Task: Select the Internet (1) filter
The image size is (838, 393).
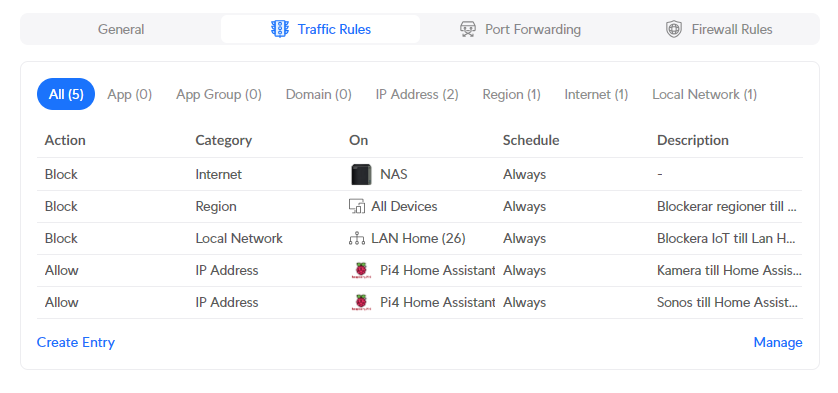Action: [596, 95]
